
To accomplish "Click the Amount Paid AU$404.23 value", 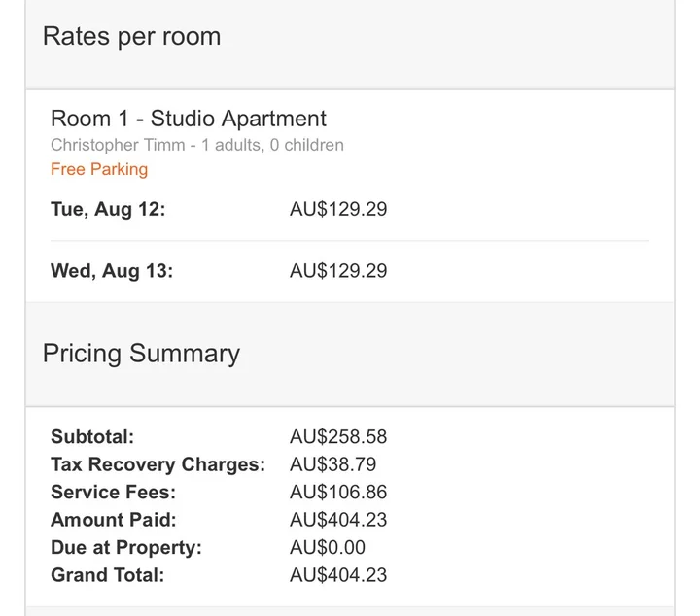I will tap(337, 520).
